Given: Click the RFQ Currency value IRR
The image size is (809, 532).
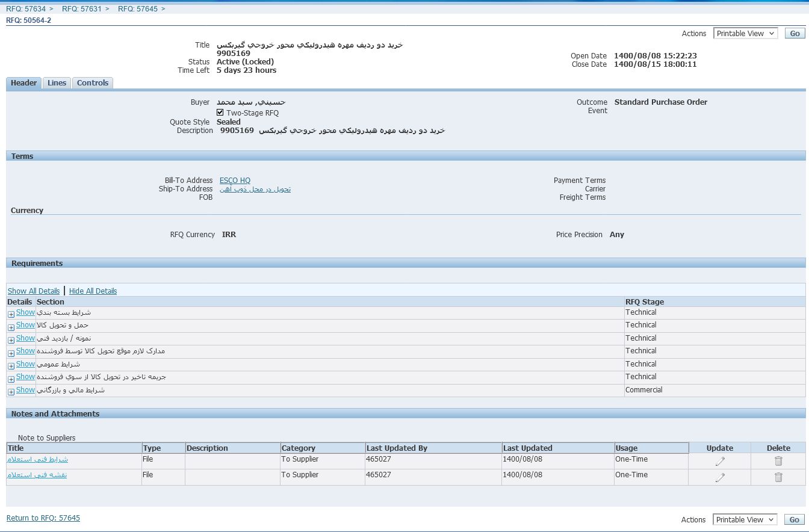Looking at the screenshot, I should point(229,235).
